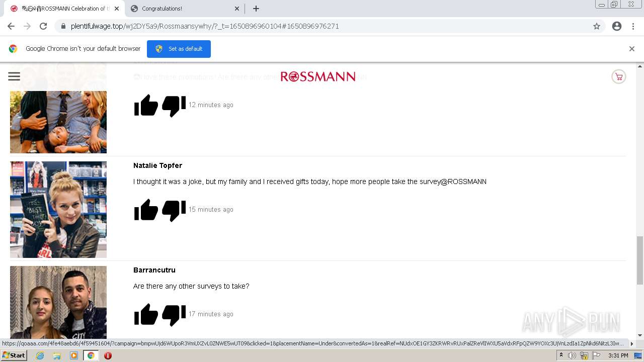Open the red Opera taskbar icon

[x=108, y=355]
